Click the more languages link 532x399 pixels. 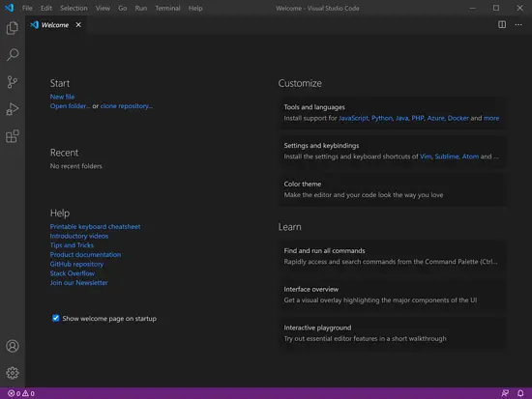[491, 118]
